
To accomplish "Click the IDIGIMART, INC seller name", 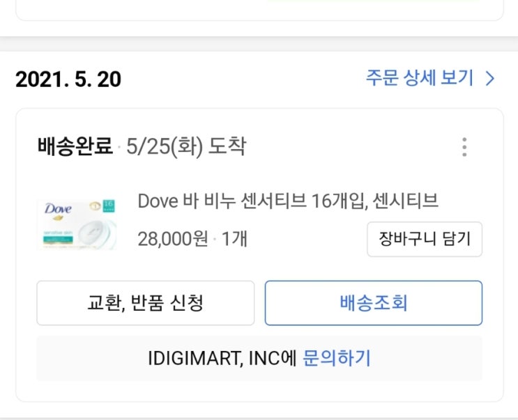I will pyautogui.click(x=215, y=359).
